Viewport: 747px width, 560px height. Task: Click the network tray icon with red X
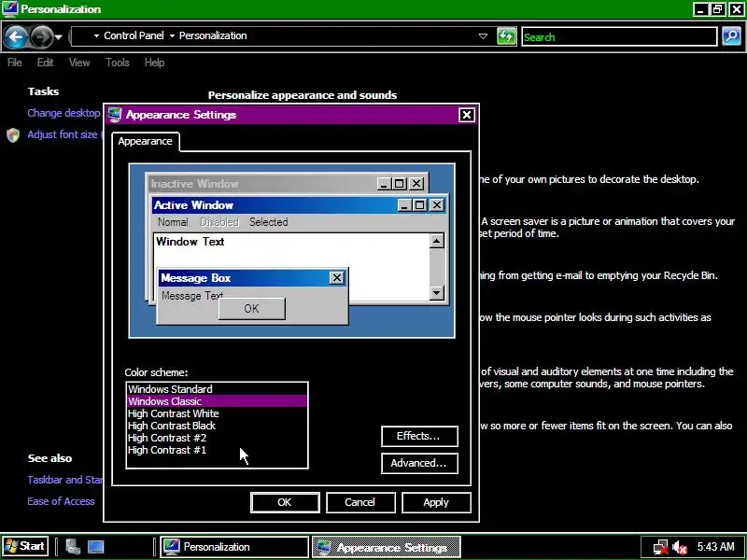click(x=661, y=547)
